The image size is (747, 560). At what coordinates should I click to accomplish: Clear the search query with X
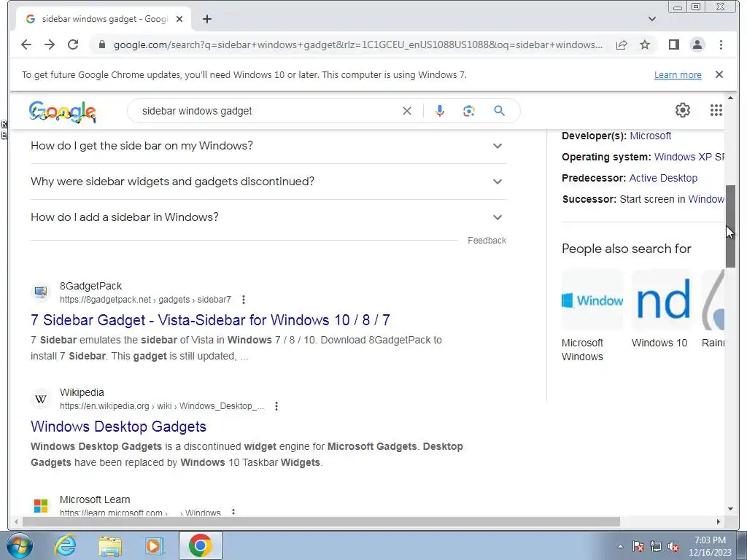coord(407,111)
